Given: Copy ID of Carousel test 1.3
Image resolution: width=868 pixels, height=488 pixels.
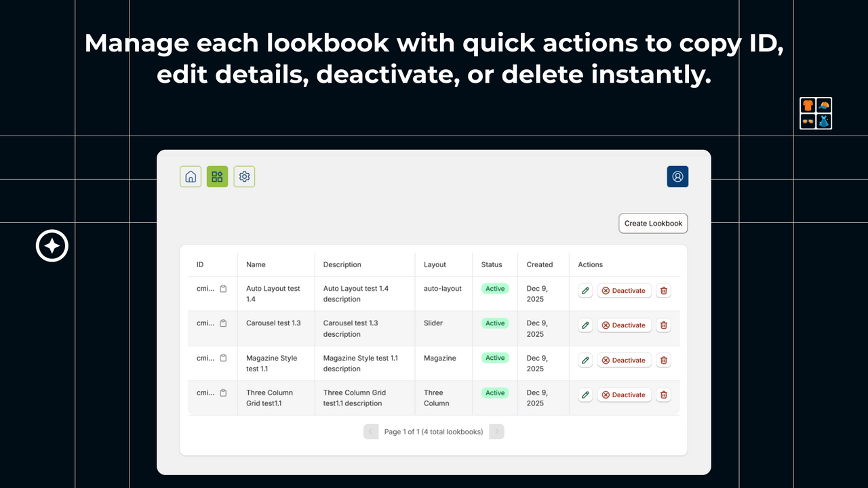Looking at the screenshot, I should tap(224, 323).
